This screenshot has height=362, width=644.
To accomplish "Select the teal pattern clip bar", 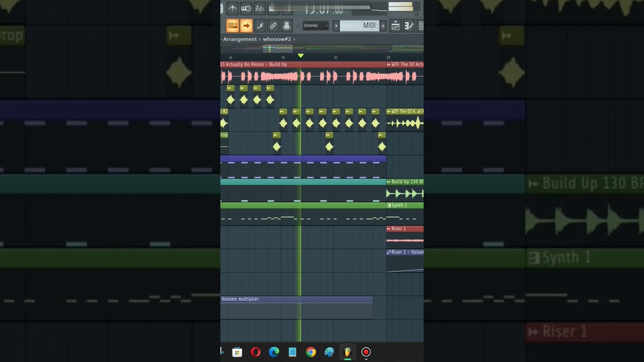I will tap(303, 182).
